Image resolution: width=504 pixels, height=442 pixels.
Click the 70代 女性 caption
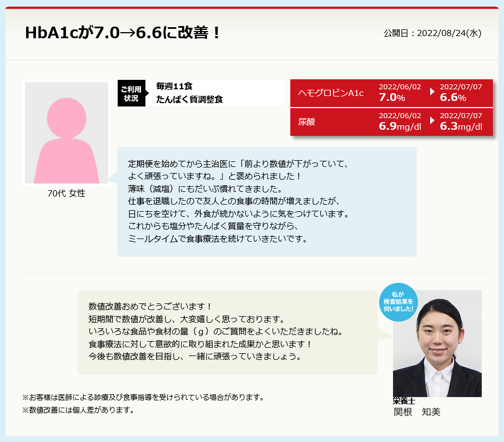(x=67, y=194)
